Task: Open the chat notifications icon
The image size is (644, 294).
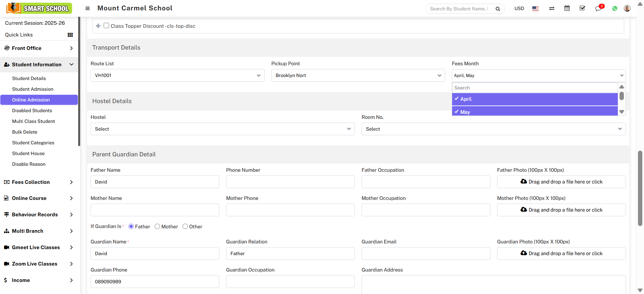Action: tap(598, 8)
